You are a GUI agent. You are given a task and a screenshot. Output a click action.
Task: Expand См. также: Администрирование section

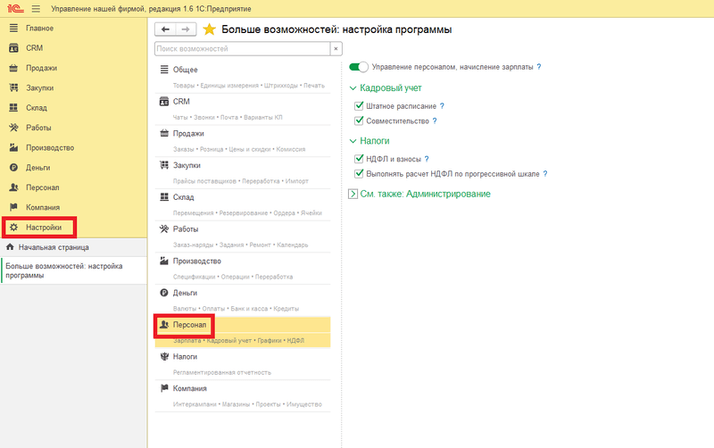(353, 194)
